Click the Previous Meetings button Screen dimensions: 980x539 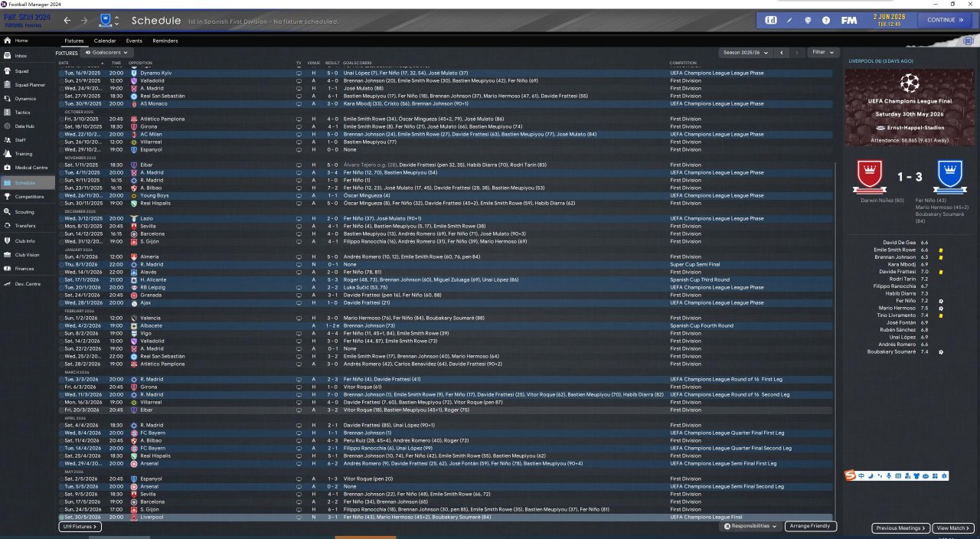(x=900, y=528)
